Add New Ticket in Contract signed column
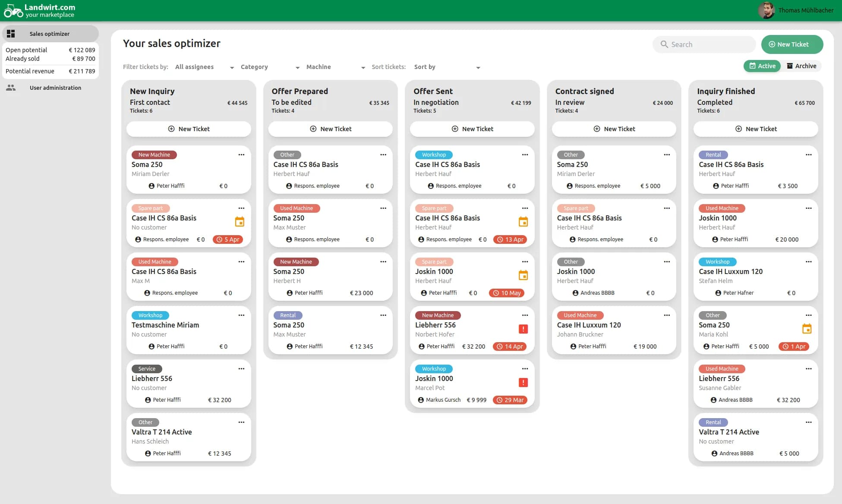Image resolution: width=842 pixels, height=504 pixels. (614, 129)
